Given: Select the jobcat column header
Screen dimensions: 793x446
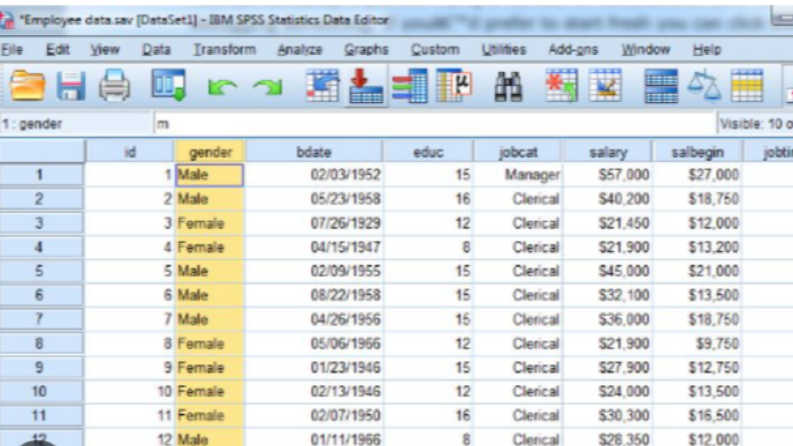Looking at the screenshot, I should [518, 152].
